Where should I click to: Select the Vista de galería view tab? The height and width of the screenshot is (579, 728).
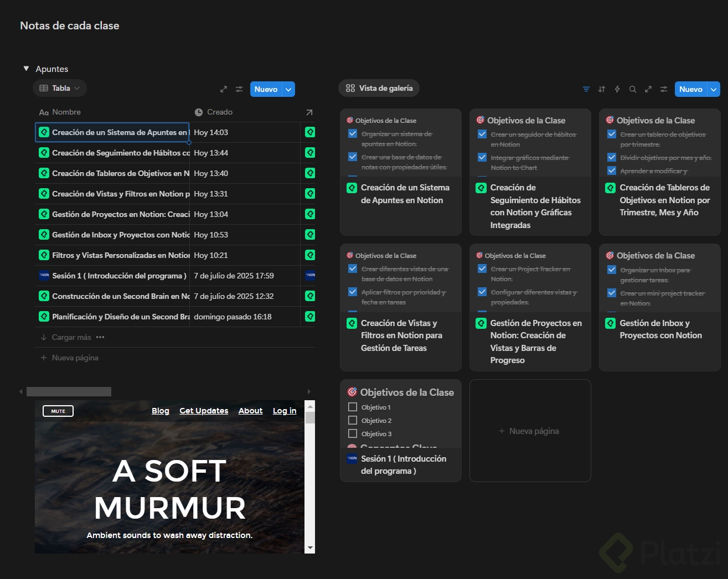pos(379,88)
